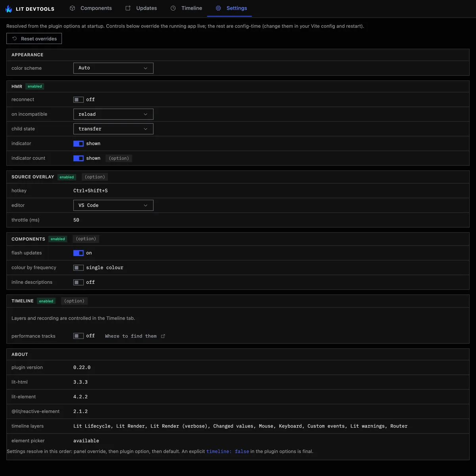Click the cube icon beside Components
Screen dimensions: 476x476
click(72, 8)
